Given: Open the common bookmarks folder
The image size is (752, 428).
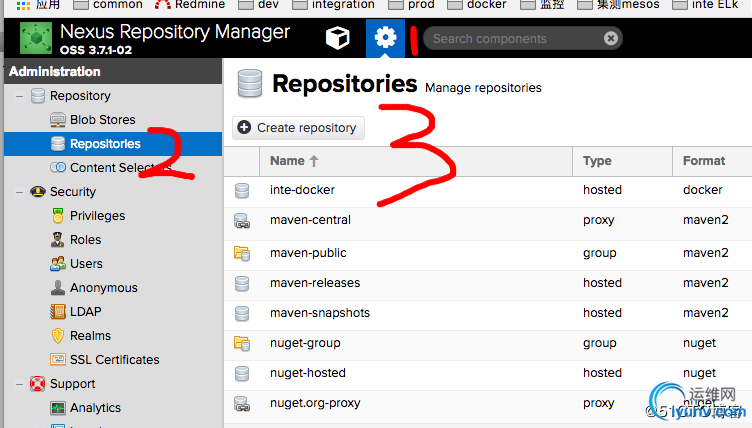Looking at the screenshot, I should 108,5.
